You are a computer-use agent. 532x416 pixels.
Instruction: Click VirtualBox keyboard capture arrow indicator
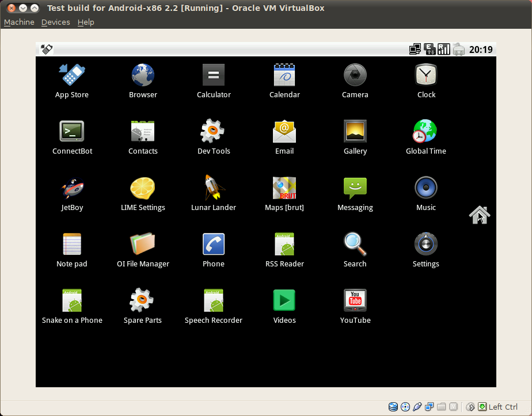482,407
